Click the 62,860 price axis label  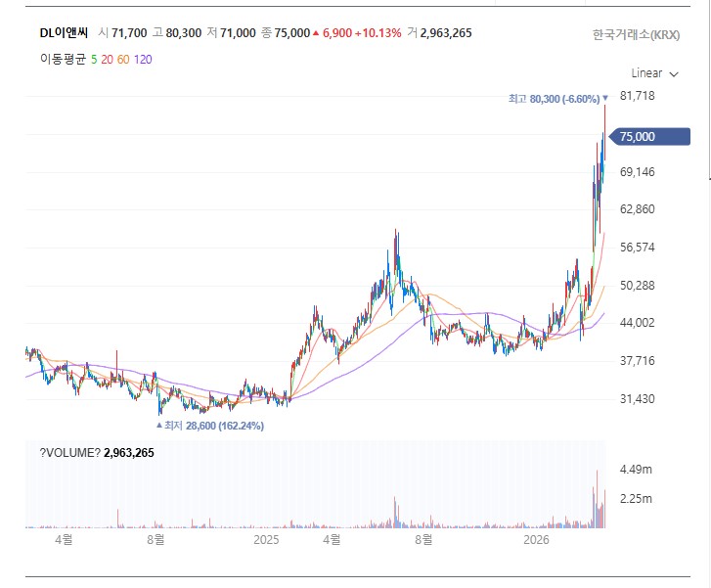point(637,209)
